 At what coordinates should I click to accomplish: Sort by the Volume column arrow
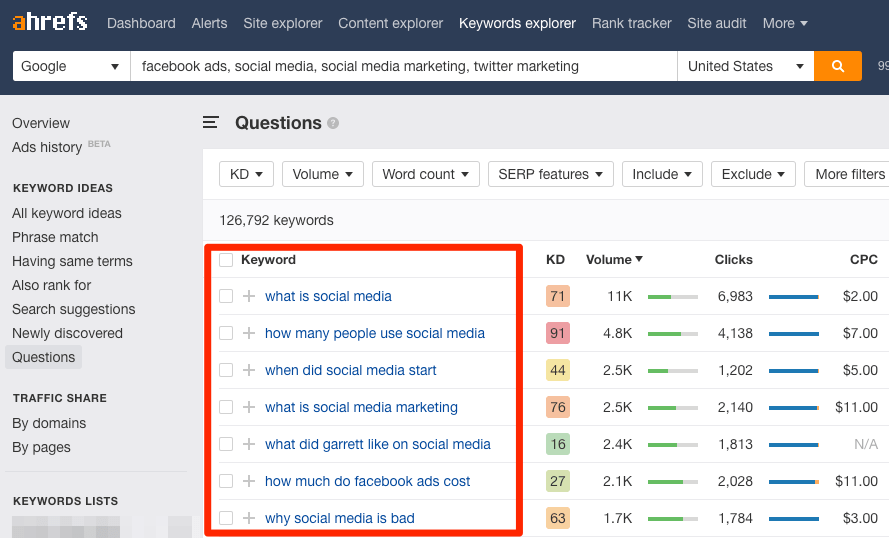(x=639, y=259)
